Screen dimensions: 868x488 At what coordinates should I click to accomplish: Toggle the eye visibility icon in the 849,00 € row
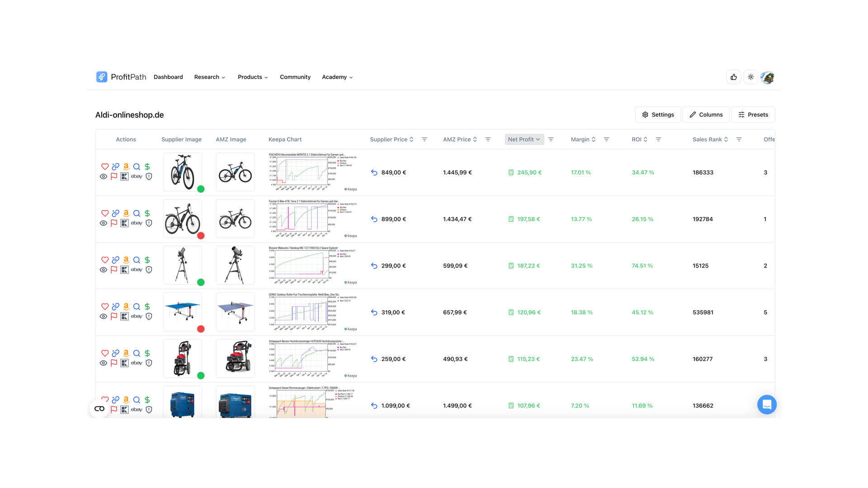(104, 177)
